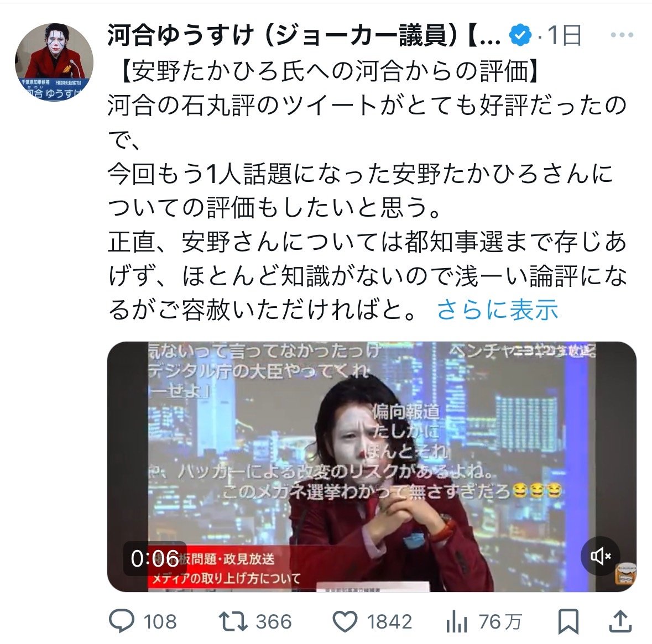Open the Joker profile avatar

pos(54,62)
